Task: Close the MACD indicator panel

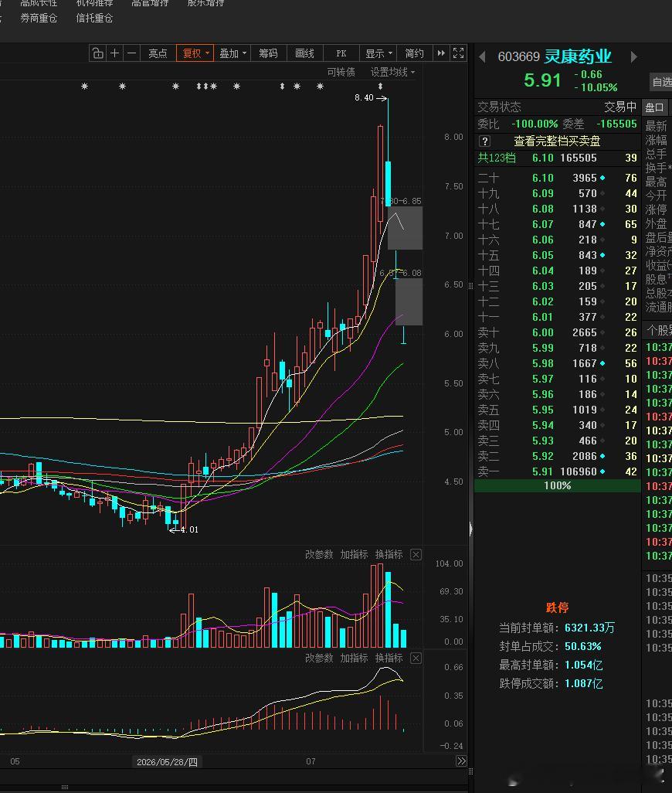Action: tap(416, 658)
